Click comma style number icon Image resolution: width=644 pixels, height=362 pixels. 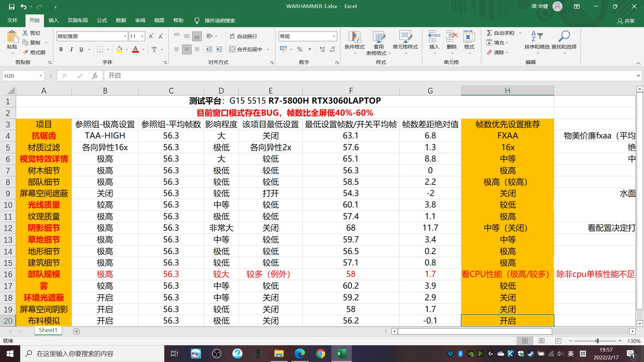(x=310, y=49)
